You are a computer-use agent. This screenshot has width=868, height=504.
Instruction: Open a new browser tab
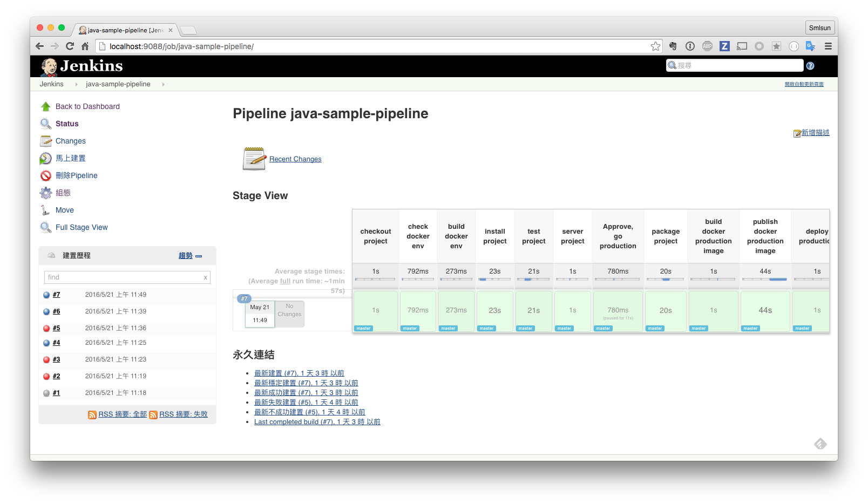pyautogui.click(x=188, y=30)
